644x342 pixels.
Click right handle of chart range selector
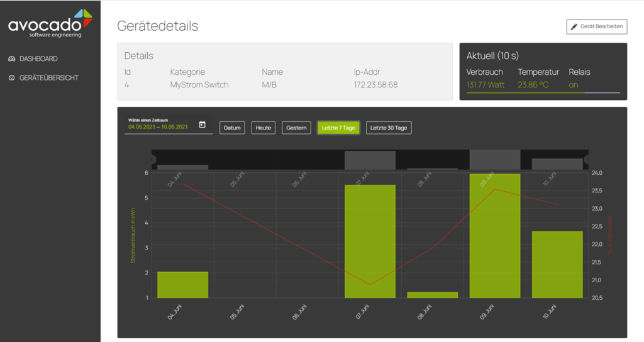[587, 159]
